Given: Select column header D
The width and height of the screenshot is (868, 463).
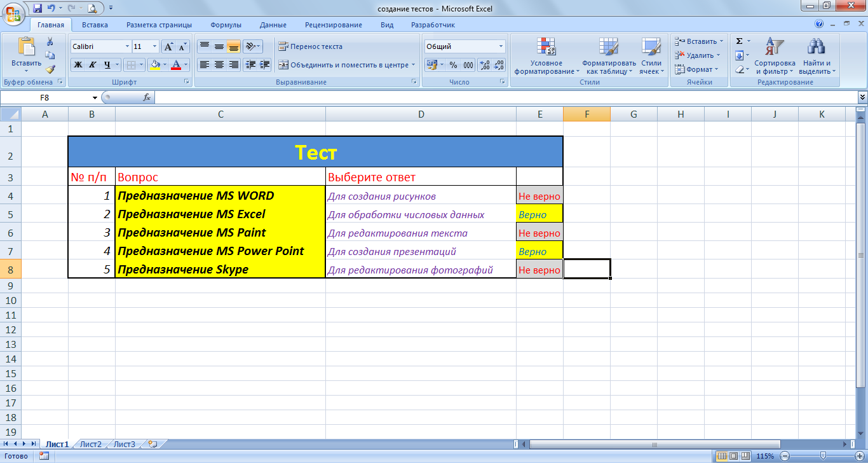Looking at the screenshot, I should pyautogui.click(x=421, y=114).
